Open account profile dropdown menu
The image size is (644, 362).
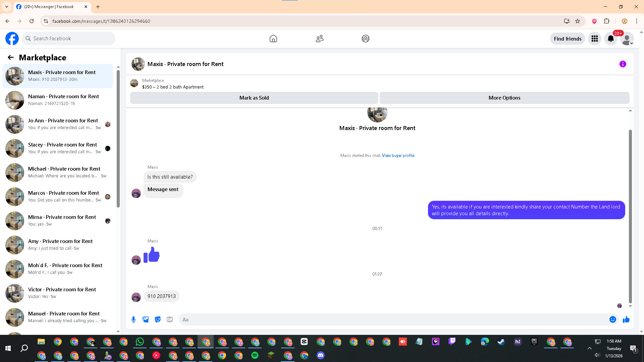tap(627, 39)
